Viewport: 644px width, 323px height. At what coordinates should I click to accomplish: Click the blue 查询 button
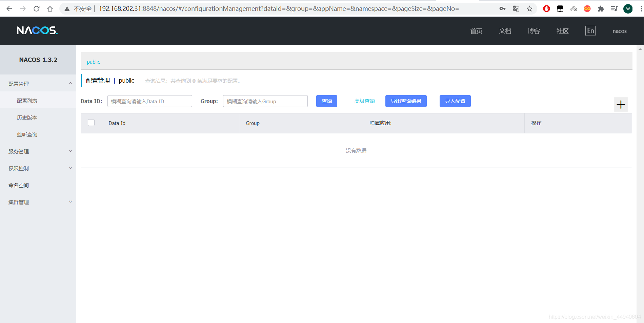(x=326, y=101)
